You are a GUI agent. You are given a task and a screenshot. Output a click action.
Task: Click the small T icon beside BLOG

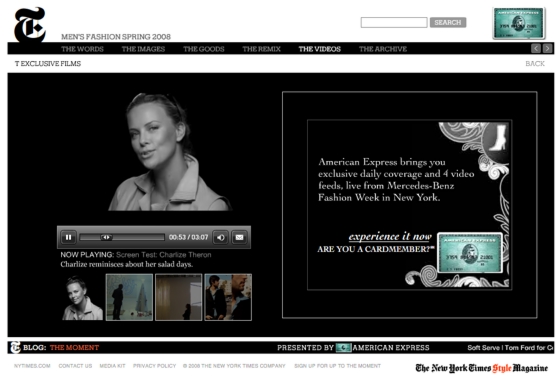[x=15, y=347]
